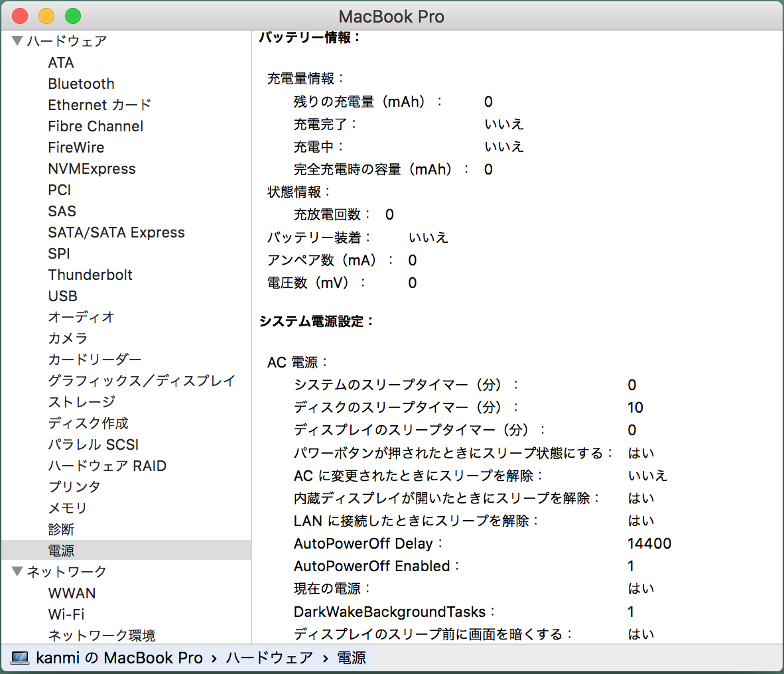Click the disk sleep timer value 10
The image size is (784, 674).
[635, 407]
